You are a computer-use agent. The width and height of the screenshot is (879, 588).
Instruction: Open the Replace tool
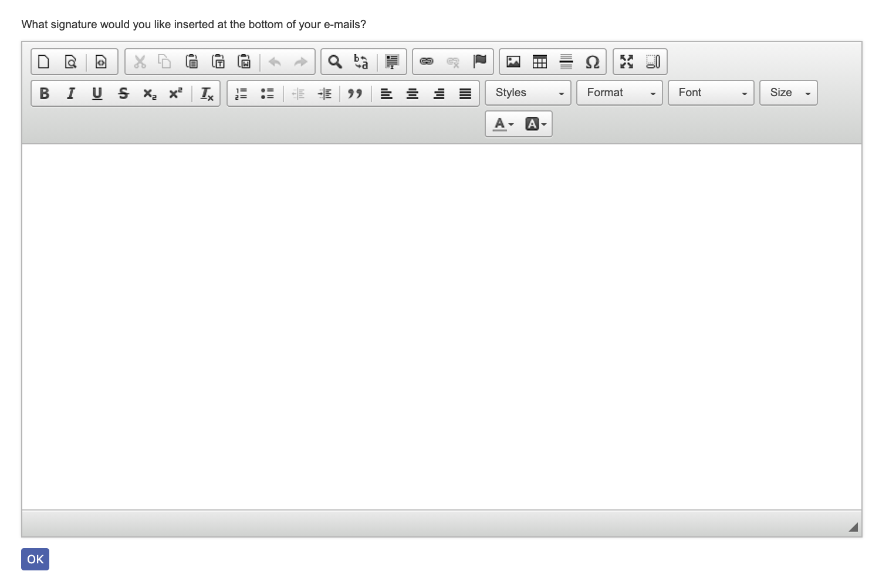coord(361,62)
